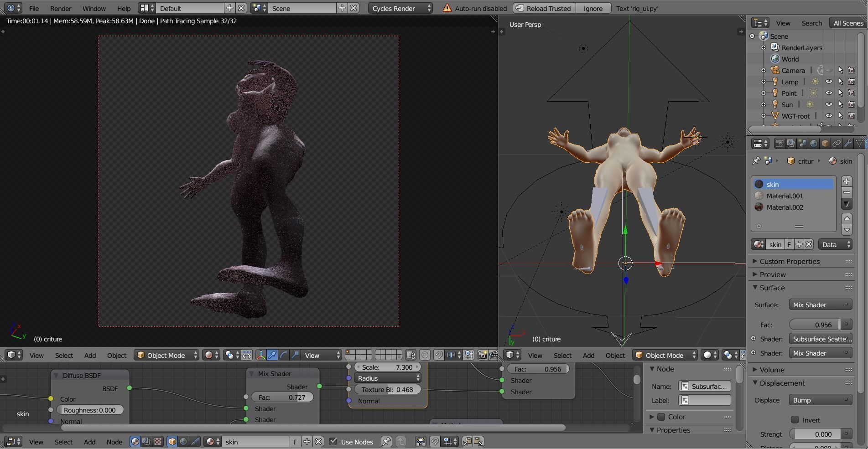
Task: Open the Object properties tab (cube icon)
Action: pos(825,144)
